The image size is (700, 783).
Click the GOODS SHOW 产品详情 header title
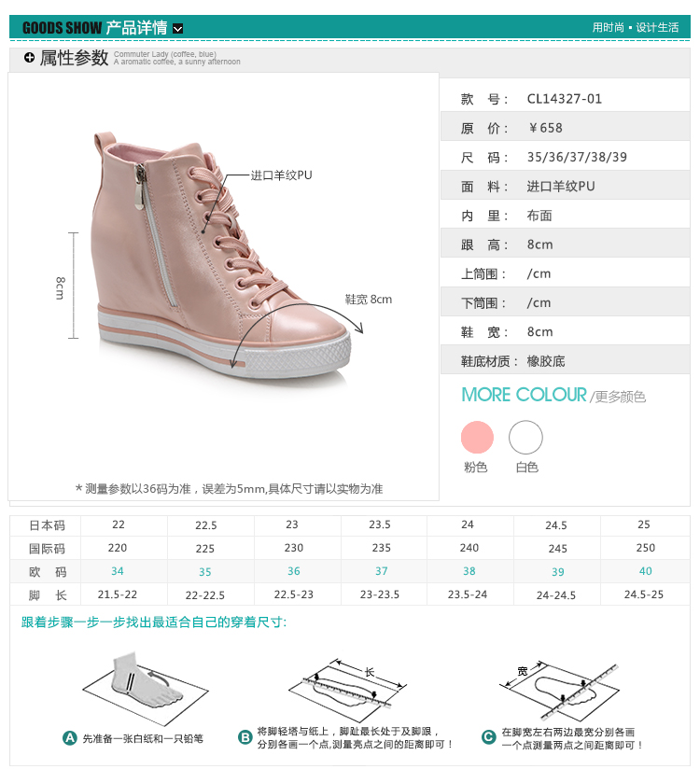95,28
